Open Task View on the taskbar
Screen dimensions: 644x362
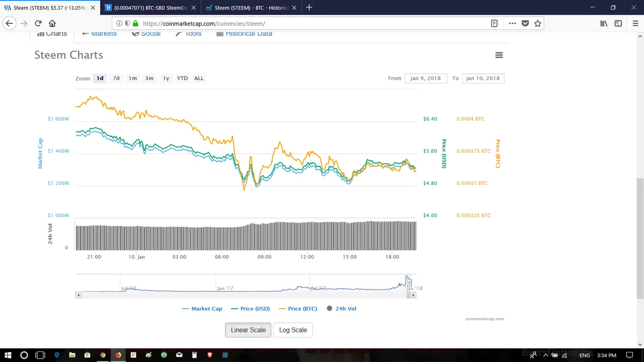[x=40, y=355]
